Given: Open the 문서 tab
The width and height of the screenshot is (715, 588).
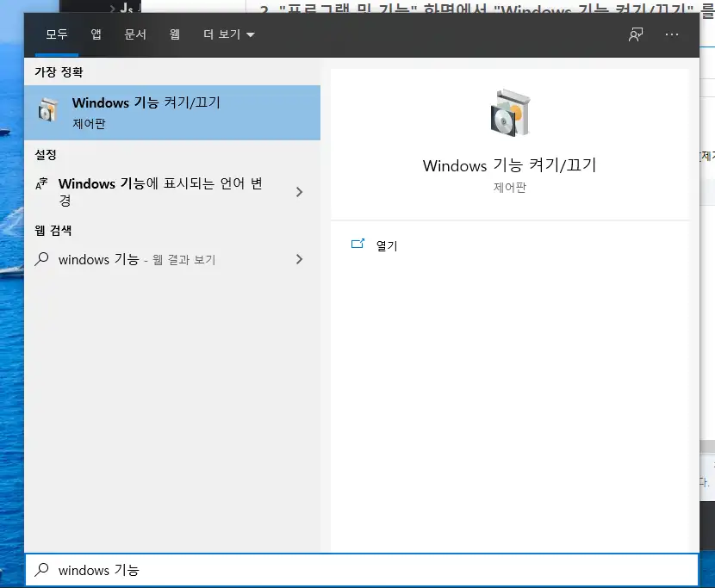Looking at the screenshot, I should pos(135,34).
